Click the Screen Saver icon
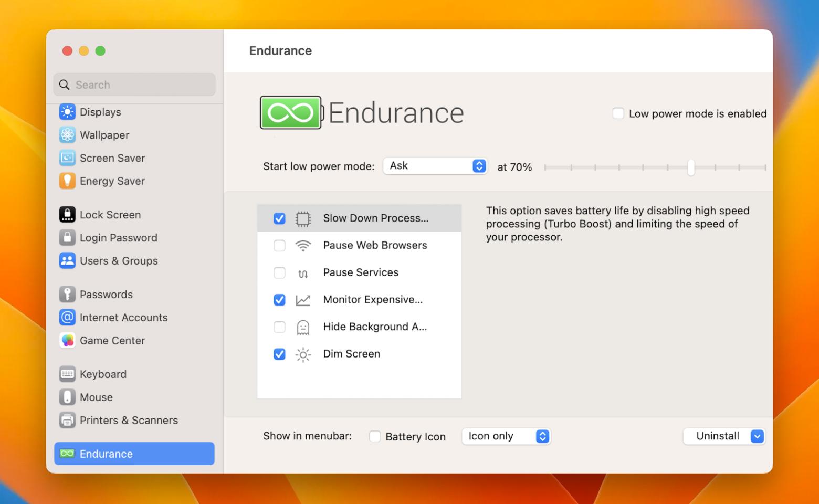Viewport: 819px width, 504px height. point(67,158)
